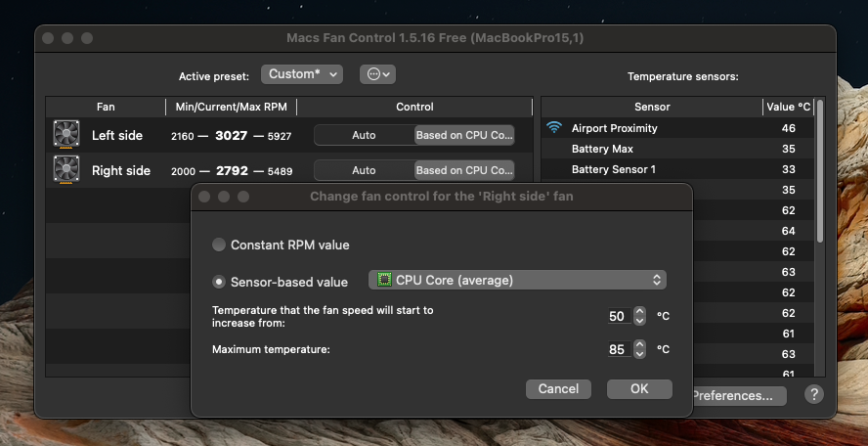
Task: Confirm the dialog with OK
Action: [x=639, y=389]
